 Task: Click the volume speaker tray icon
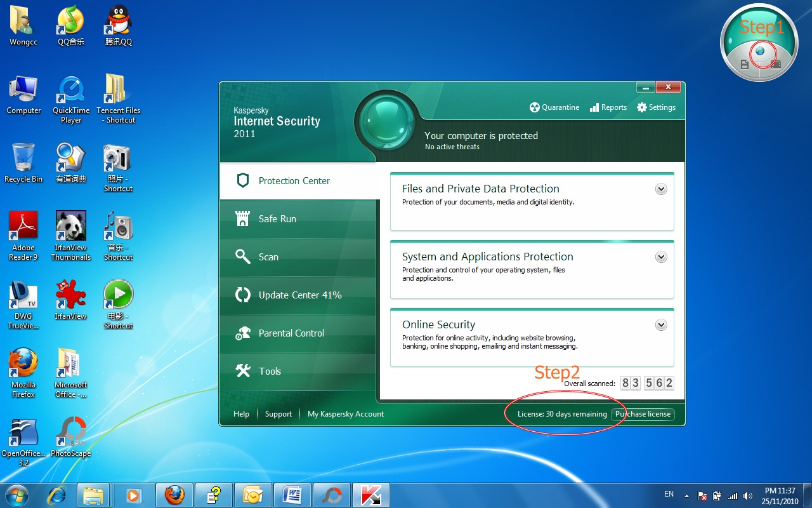click(x=748, y=496)
